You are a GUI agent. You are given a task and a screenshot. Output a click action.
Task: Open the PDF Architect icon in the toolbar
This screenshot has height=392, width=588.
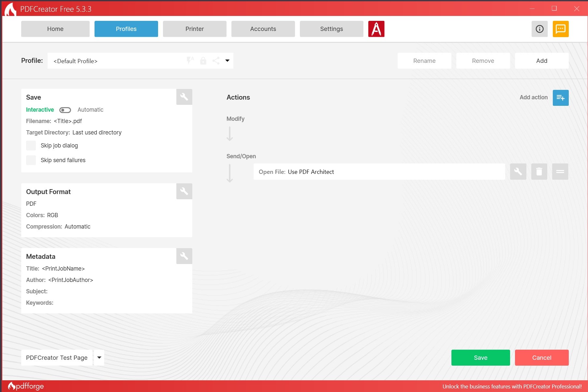(x=376, y=29)
